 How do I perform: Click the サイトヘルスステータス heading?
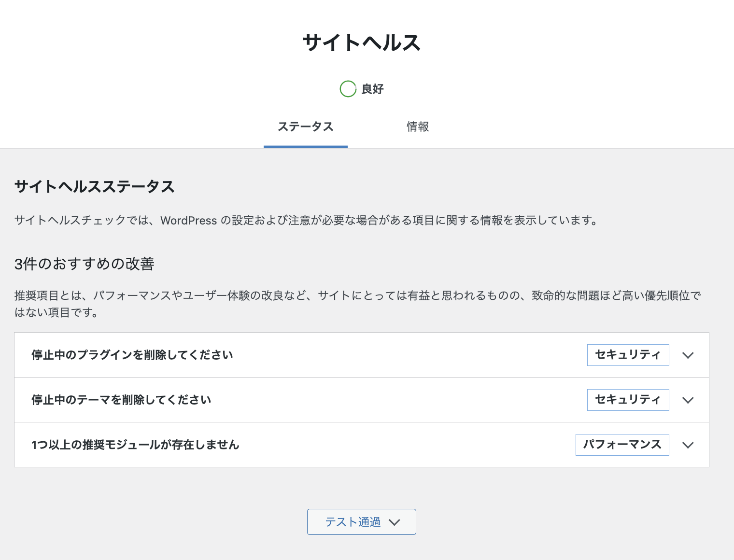click(95, 187)
